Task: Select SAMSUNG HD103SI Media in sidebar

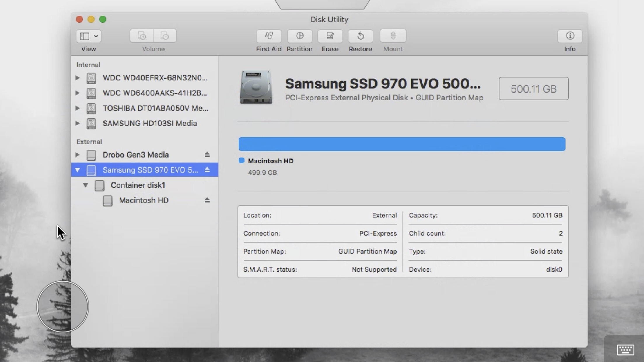Action: [x=145, y=123]
